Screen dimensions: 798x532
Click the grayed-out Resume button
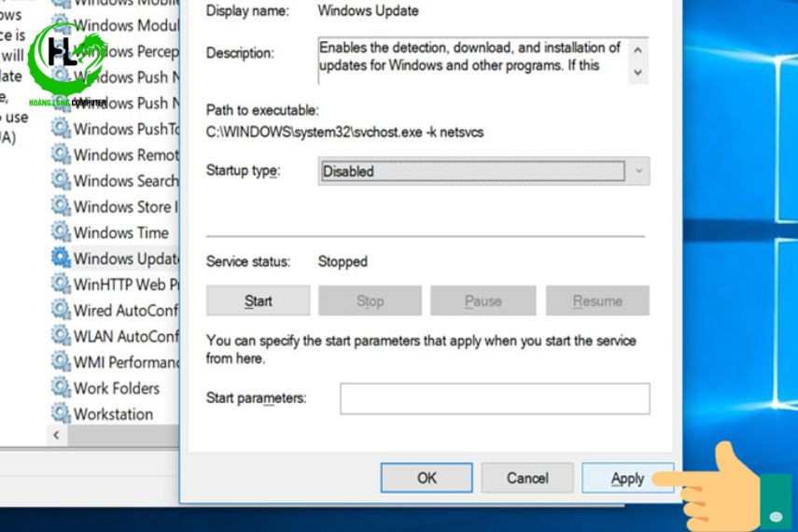click(597, 301)
